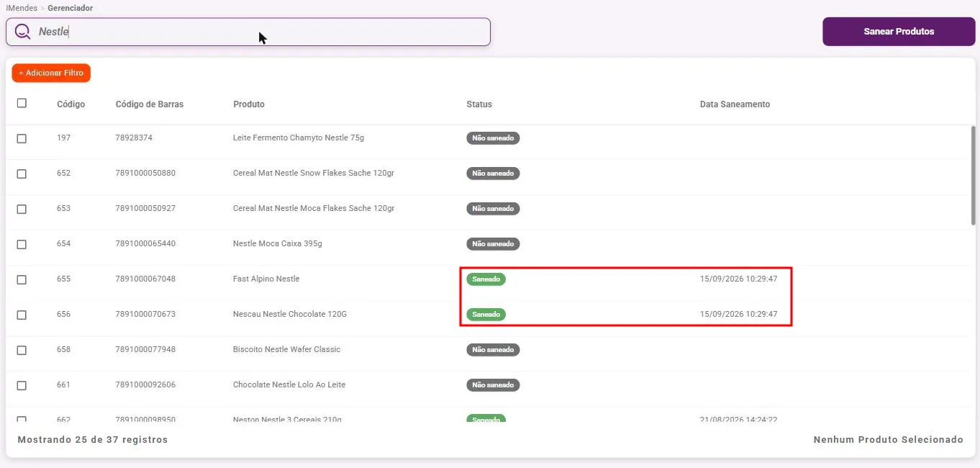Click Biscoito Nestle Wafer Classic name
The height and width of the screenshot is (468, 980).
[x=286, y=349]
